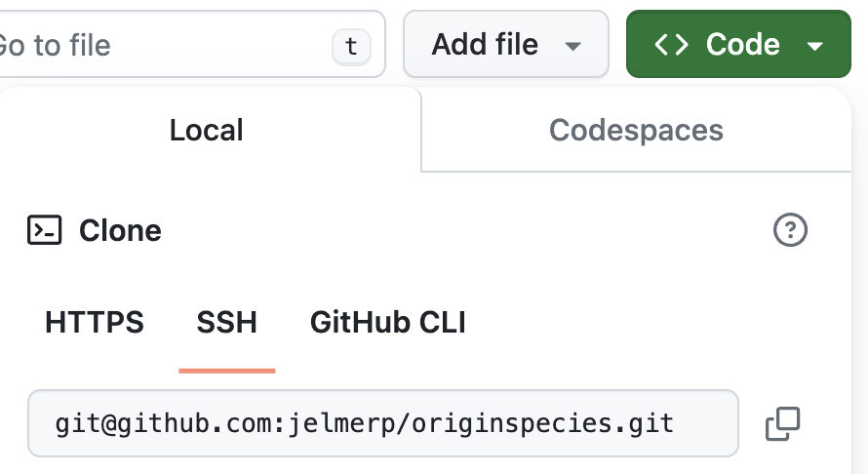This screenshot has height=474, width=868.
Task: Click the green Code button label
Action: point(742,45)
